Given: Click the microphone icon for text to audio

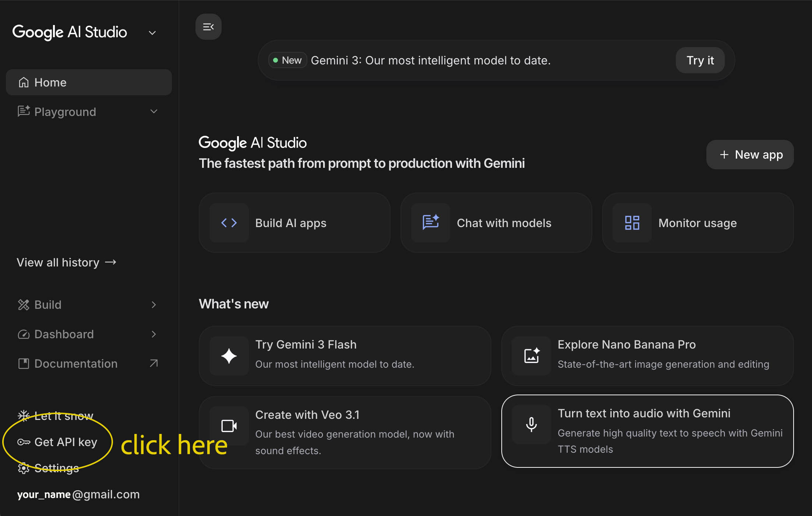Looking at the screenshot, I should coord(531,424).
